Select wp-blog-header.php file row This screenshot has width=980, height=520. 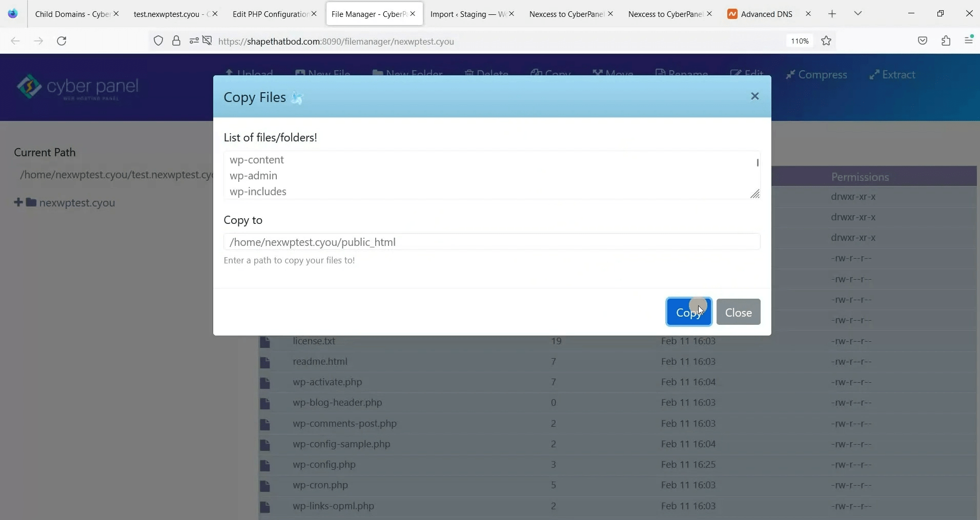pos(617,403)
